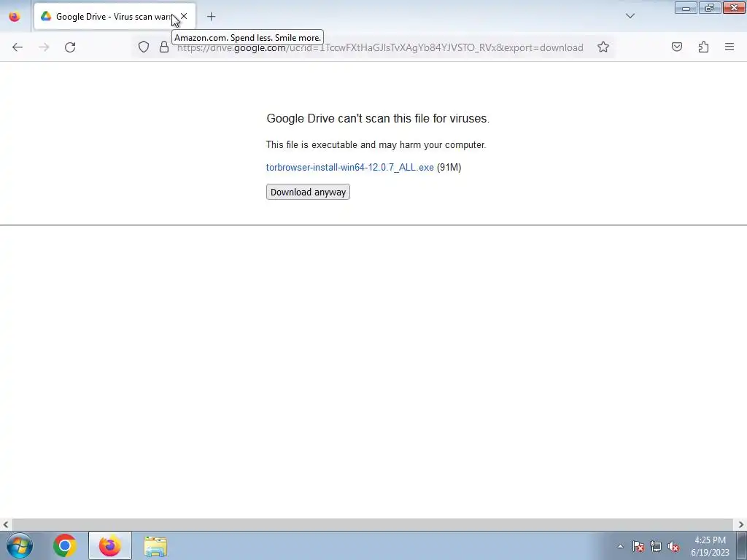Open the network status tray icon
The height and width of the screenshot is (560, 747).
coord(656,546)
